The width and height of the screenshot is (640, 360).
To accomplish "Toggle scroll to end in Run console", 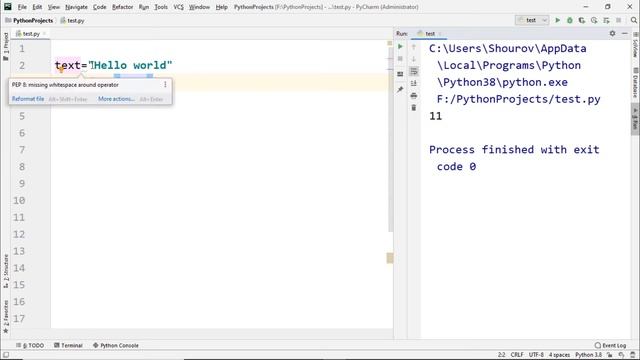I will [413, 83].
